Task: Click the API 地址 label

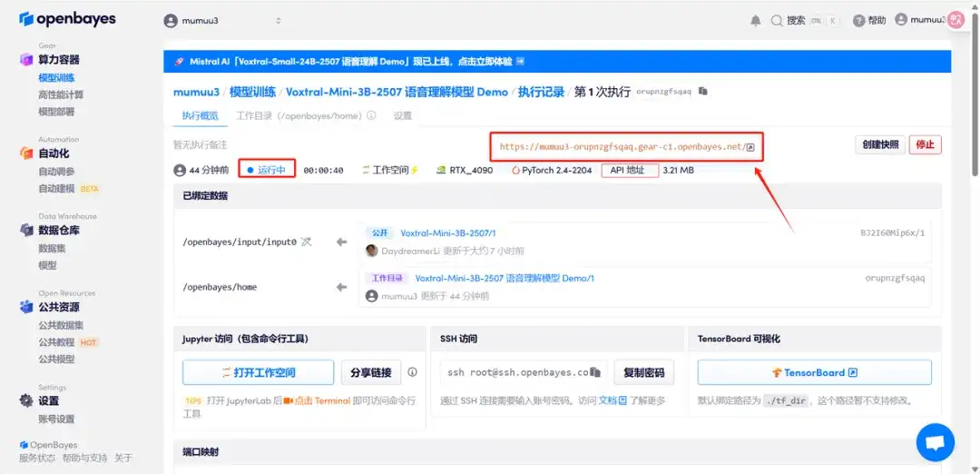Action: pyautogui.click(x=630, y=170)
